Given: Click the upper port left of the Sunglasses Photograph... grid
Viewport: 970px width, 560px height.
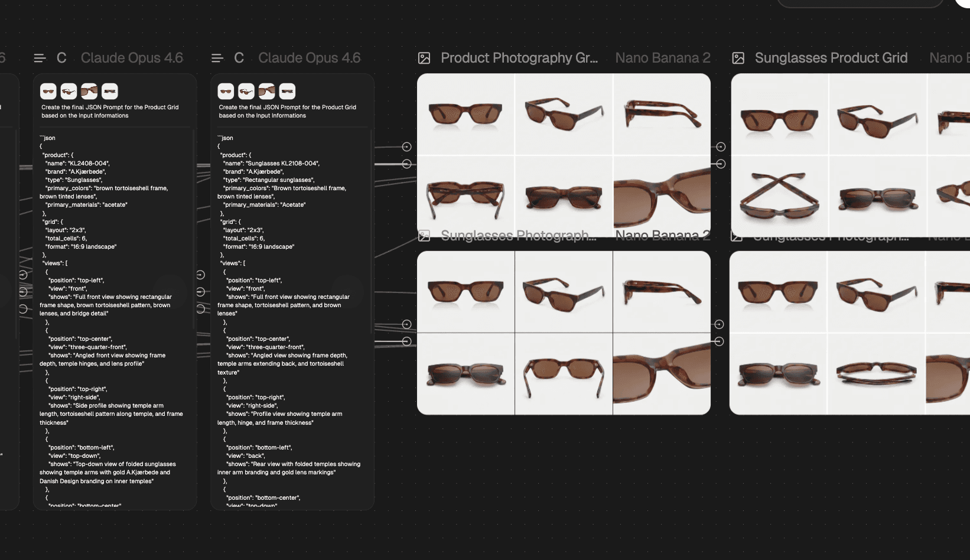Looking at the screenshot, I should point(407,324).
